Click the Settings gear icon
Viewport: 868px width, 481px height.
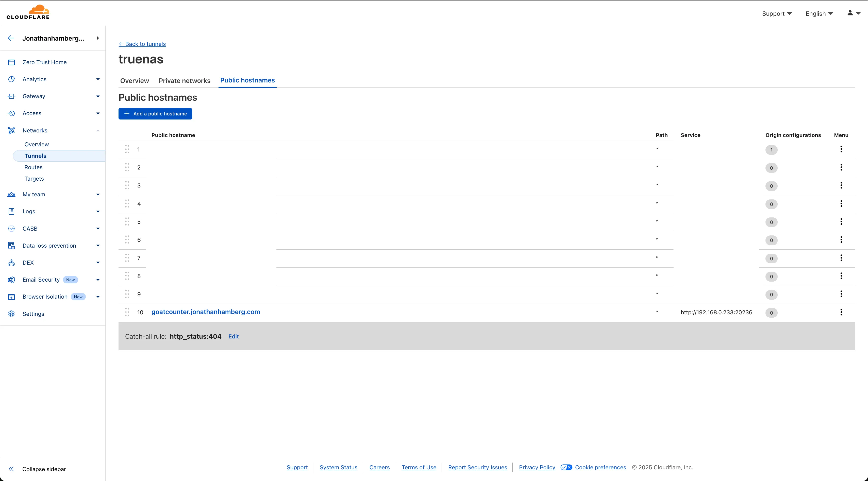pos(11,314)
